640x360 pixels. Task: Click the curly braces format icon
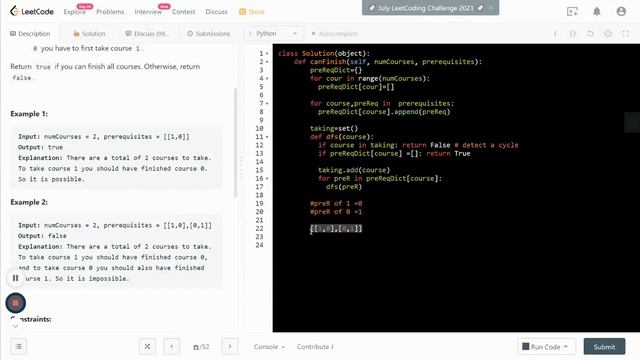(573, 33)
